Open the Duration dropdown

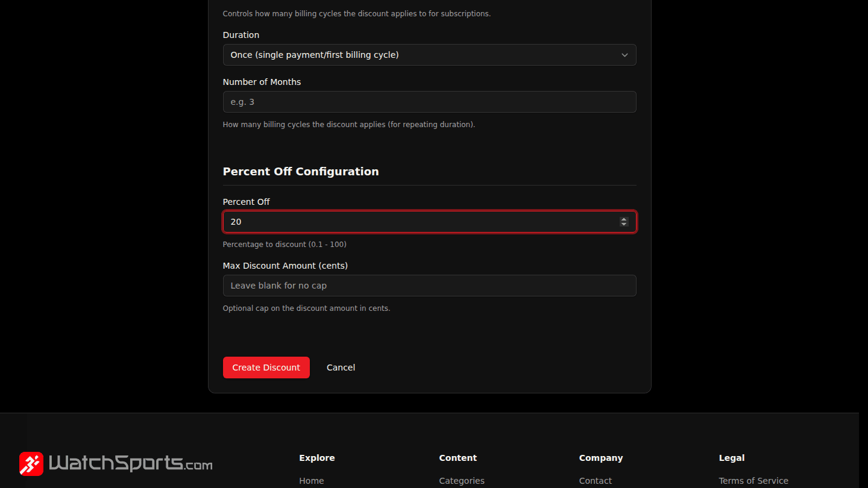pos(429,55)
